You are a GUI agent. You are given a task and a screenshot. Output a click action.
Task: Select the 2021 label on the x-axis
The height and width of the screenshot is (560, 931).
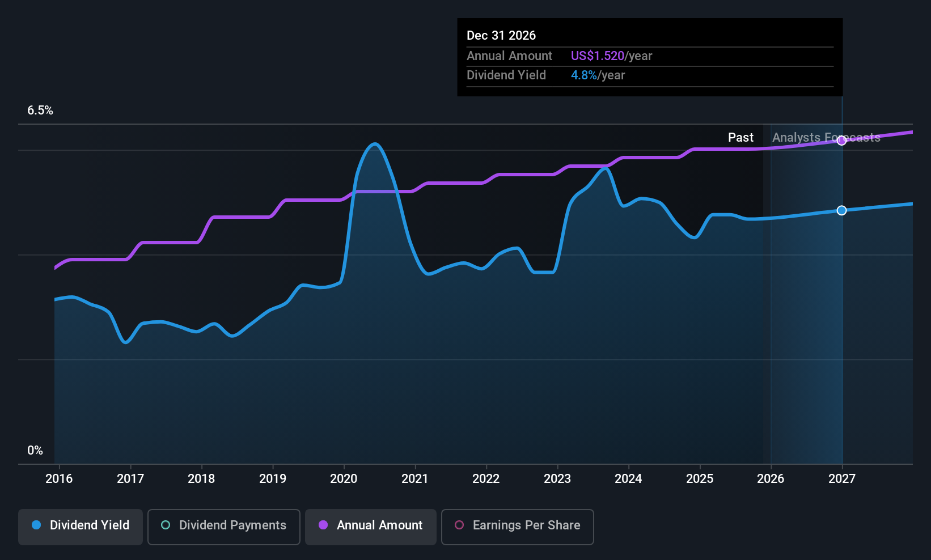pyautogui.click(x=414, y=479)
